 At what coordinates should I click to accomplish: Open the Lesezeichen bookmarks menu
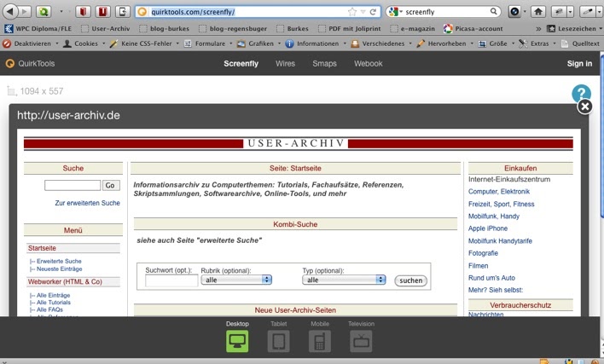(x=574, y=28)
